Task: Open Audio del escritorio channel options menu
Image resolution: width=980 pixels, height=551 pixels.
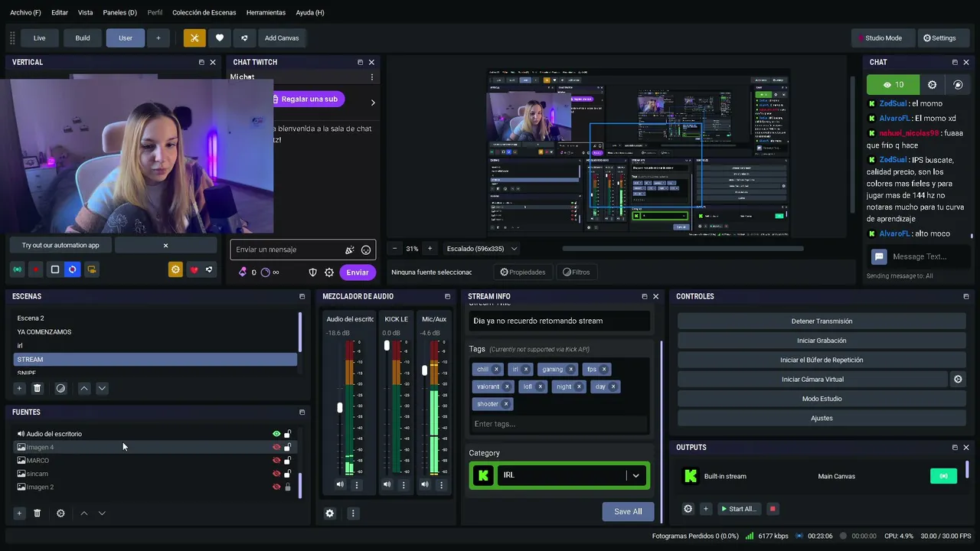Action: 357,484
